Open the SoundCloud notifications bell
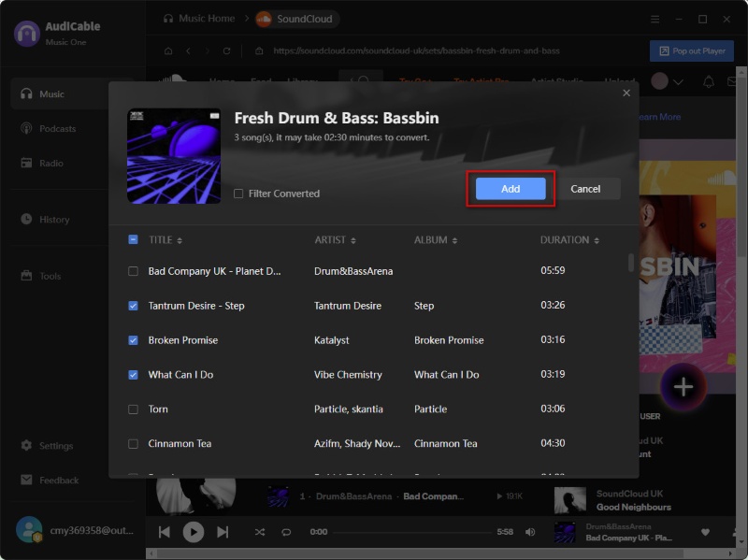 click(709, 81)
